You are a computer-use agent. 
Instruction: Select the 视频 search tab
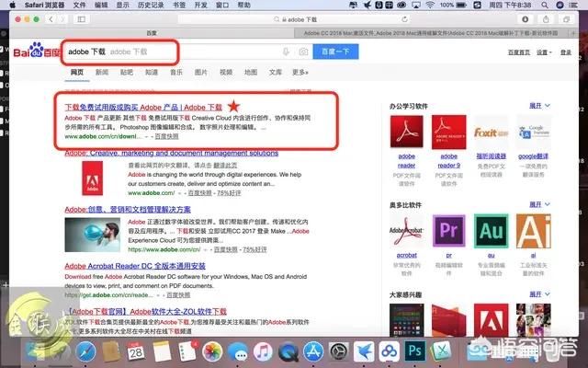coord(226,72)
